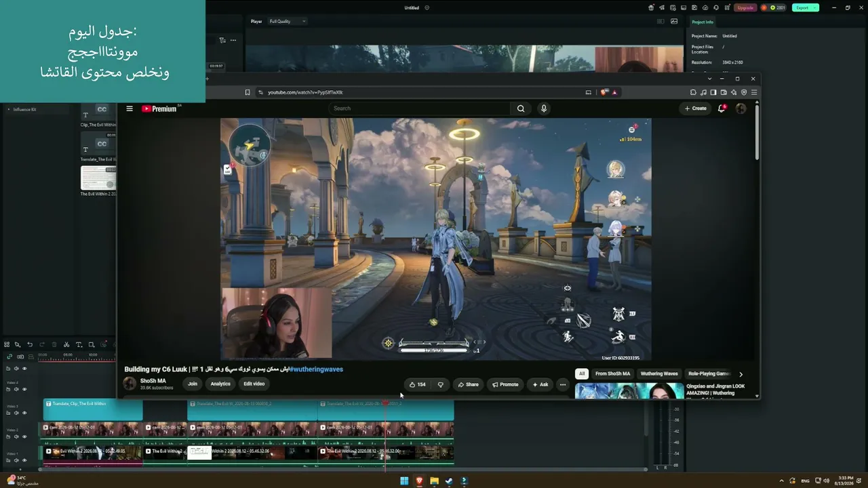Open the browser main hamburger menu
This screenshot has height=488, width=868.
754,92
